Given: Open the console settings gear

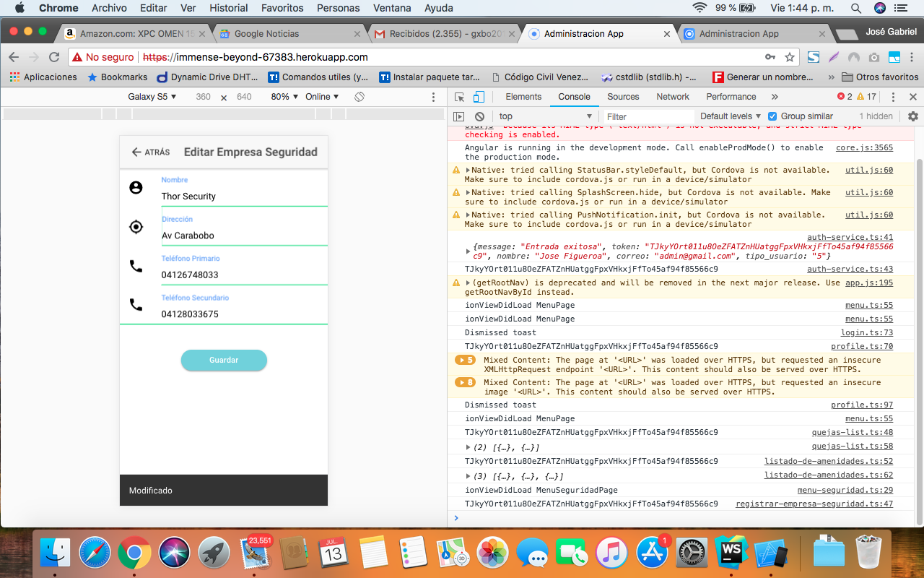Looking at the screenshot, I should (913, 116).
